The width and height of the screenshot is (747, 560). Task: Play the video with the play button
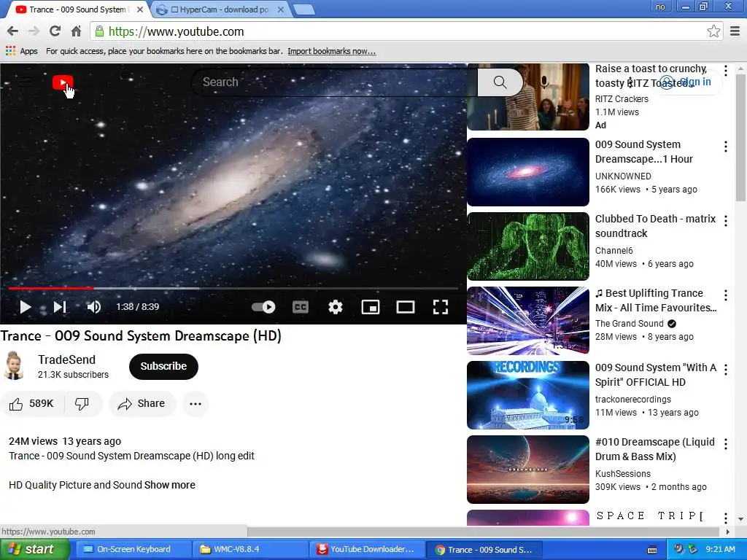tap(26, 307)
